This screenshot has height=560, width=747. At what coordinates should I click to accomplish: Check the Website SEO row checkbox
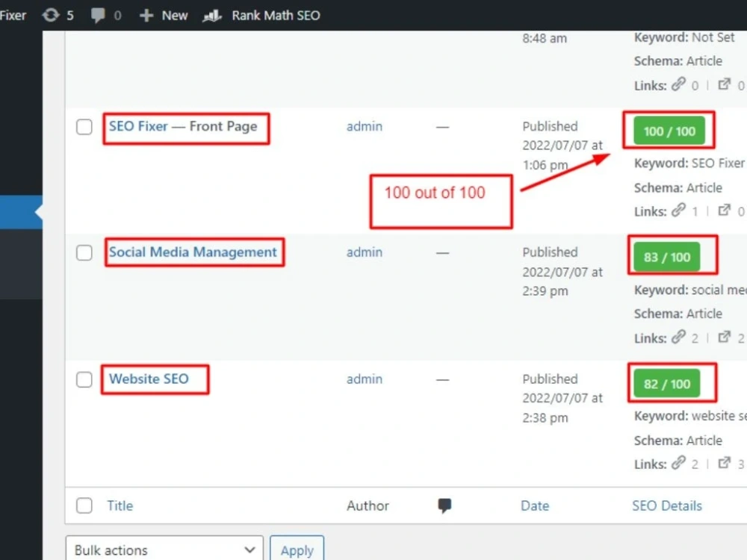(x=84, y=379)
